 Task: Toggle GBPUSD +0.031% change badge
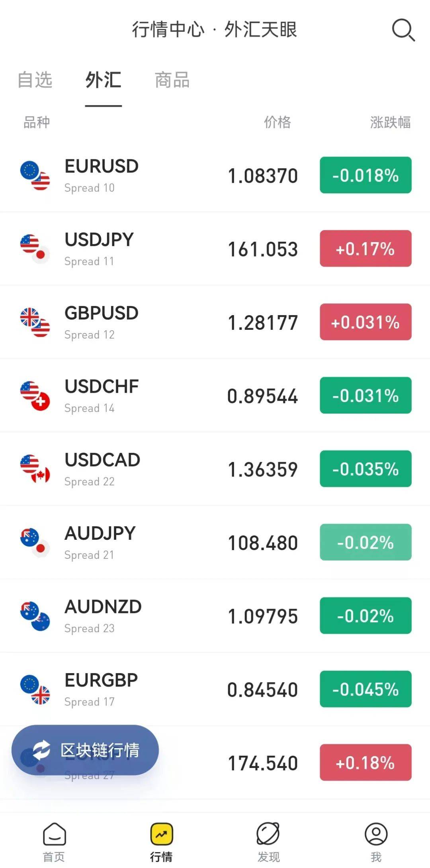click(365, 322)
